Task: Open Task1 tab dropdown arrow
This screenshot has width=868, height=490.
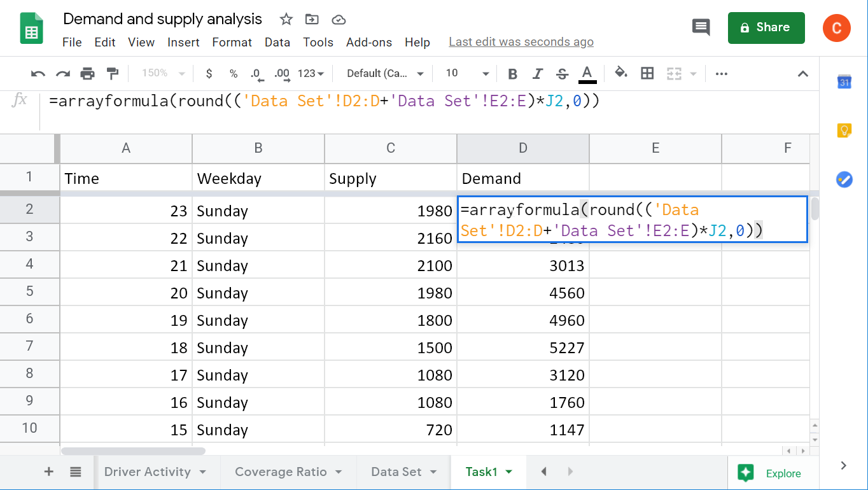Action: pyautogui.click(x=508, y=472)
